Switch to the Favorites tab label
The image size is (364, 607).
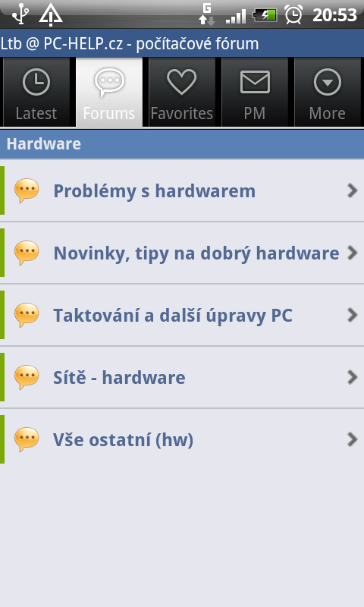pyautogui.click(x=181, y=113)
